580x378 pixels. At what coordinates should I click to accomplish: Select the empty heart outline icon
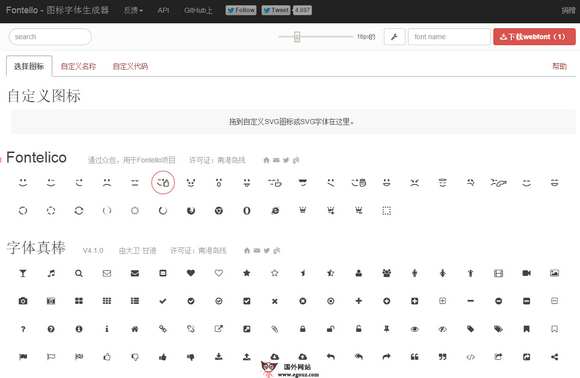[219, 273]
